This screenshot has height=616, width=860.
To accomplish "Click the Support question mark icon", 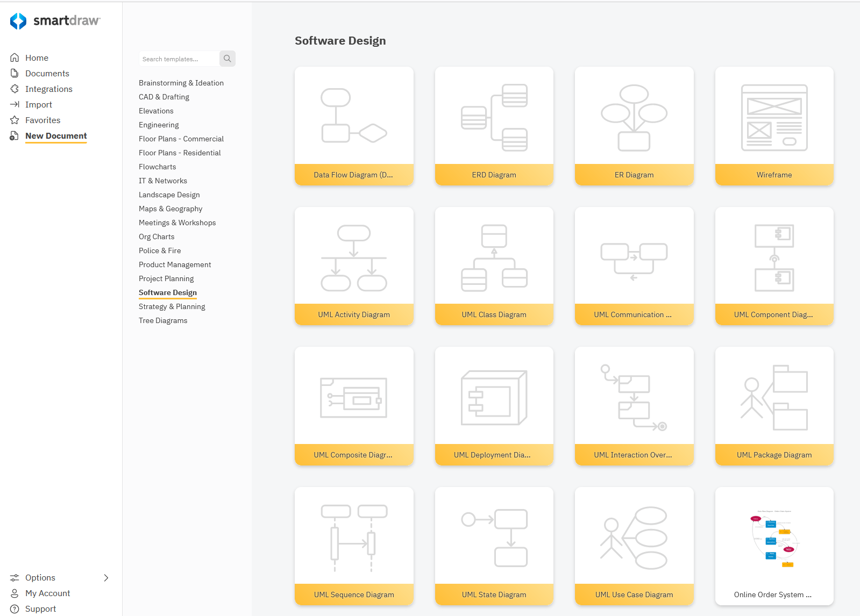I will pyautogui.click(x=15, y=609).
